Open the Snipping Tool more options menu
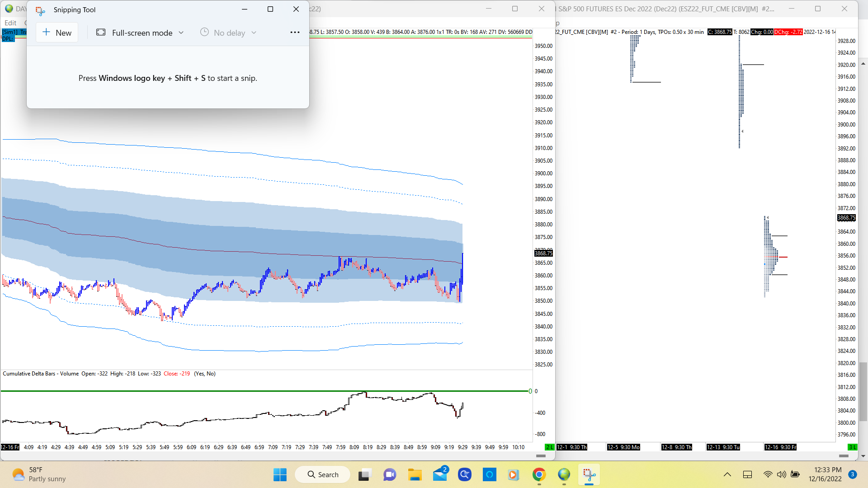868x488 pixels. pyautogui.click(x=295, y=33)
